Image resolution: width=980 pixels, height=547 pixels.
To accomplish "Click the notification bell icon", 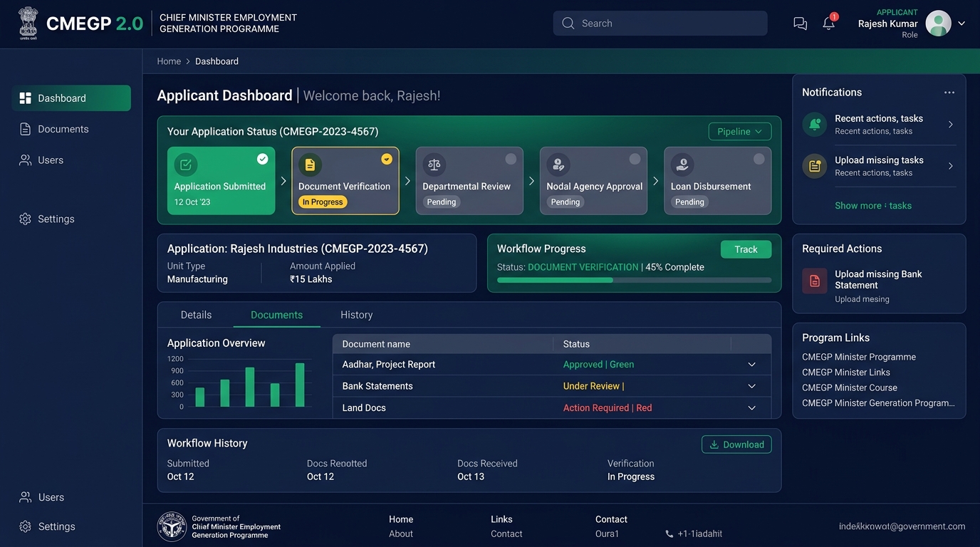I will 828,24.
